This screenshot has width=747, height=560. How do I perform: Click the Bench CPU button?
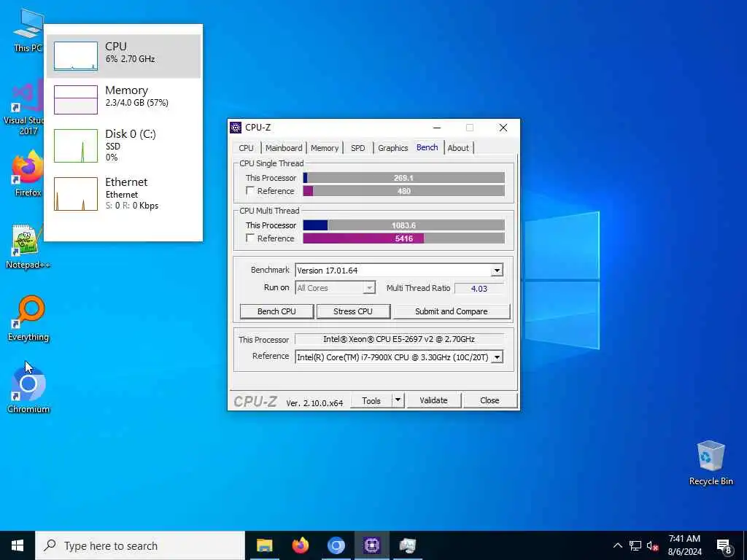(x=276, y=311)
